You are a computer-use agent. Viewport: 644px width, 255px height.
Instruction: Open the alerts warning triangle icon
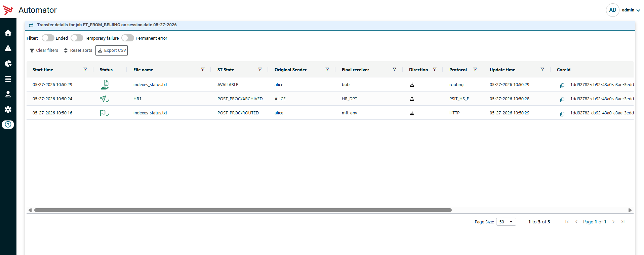tap(8, 48)
